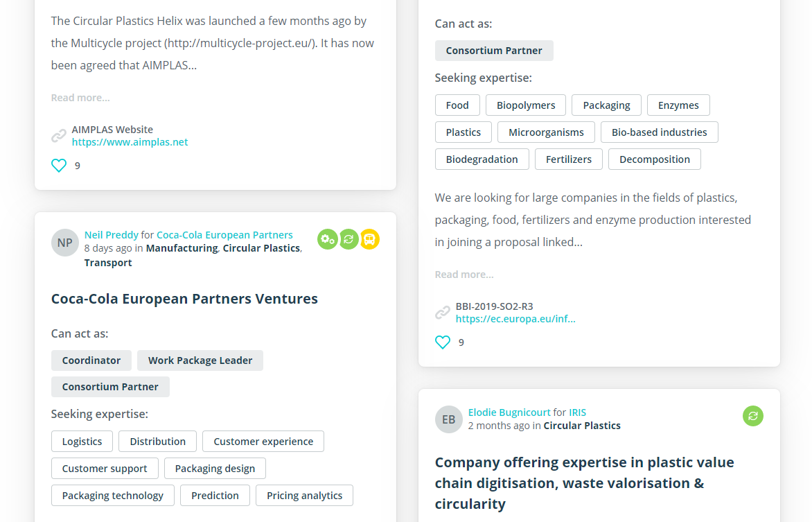812x522 pixels.
Task: Open the plastic value chain digitisation post title
Action: point(584,483)
